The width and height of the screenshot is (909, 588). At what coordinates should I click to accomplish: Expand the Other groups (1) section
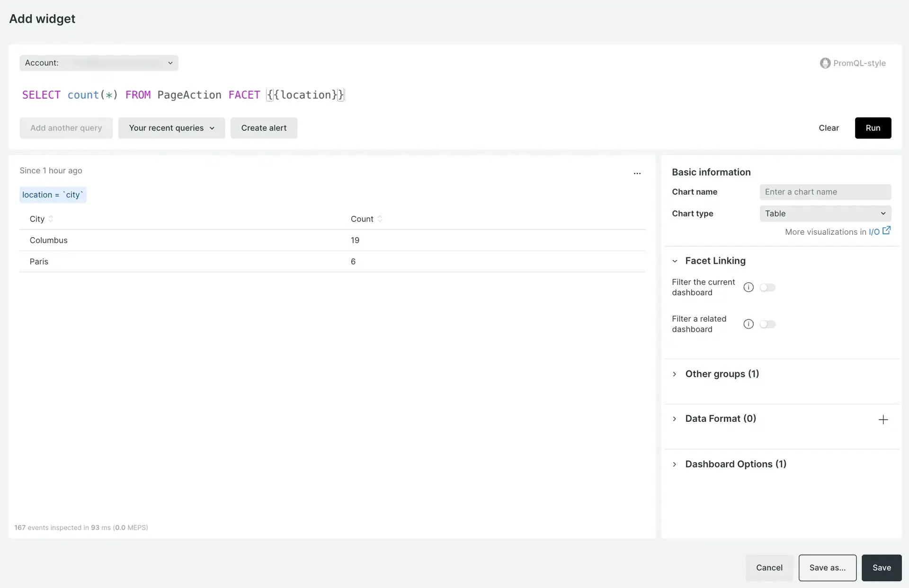pyautogui.click(x=675, y=374)
